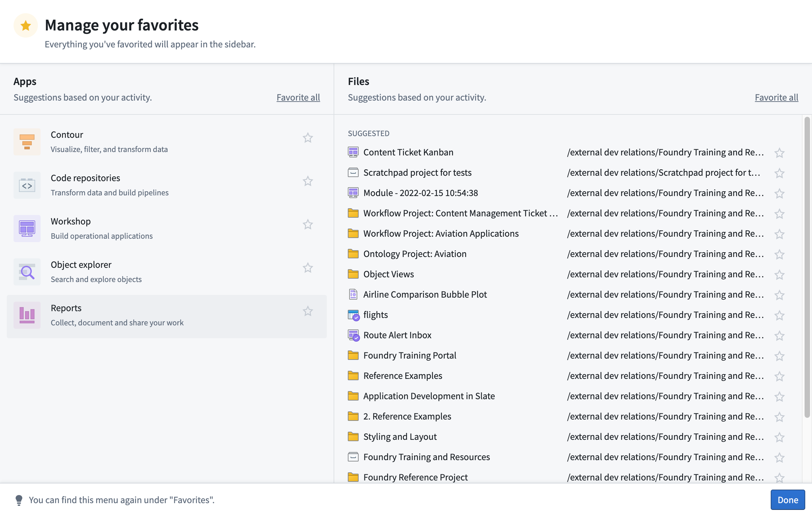Click the Object explorer app title
The height and width of the screenshot is (516, 812).
coord(81,265)
